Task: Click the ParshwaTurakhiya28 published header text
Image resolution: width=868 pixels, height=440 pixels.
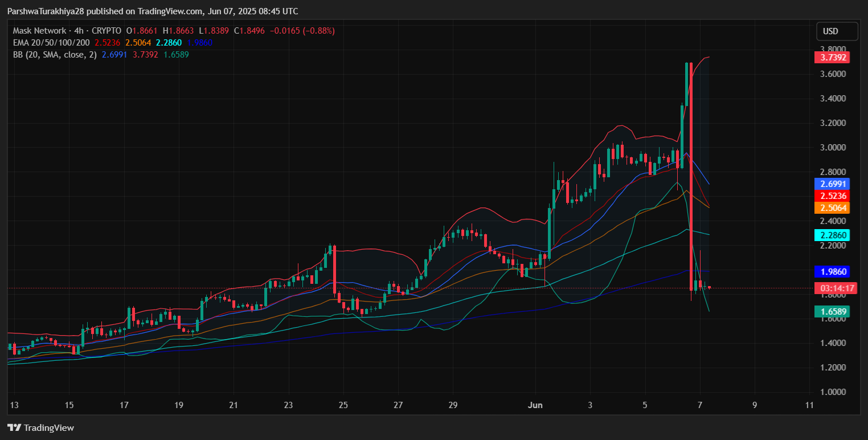Action: [153, 11]
